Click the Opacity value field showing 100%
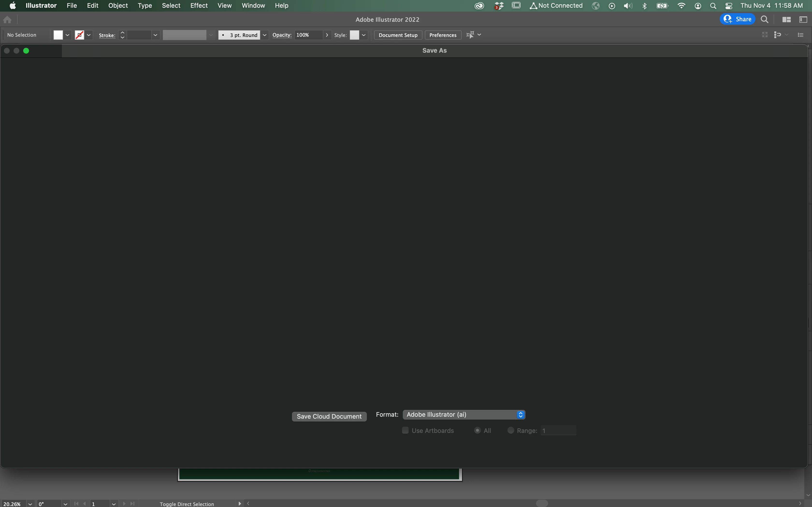The image size is (812, 507). [308, 35]
